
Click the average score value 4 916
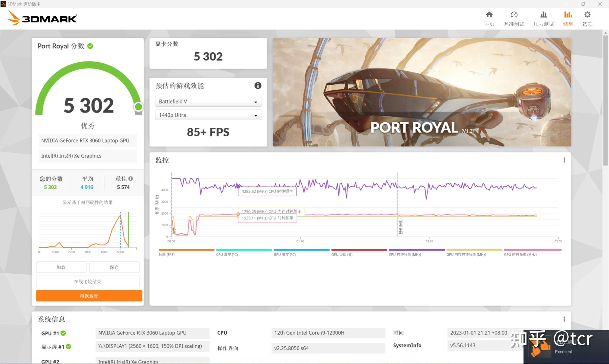[87, 187]
